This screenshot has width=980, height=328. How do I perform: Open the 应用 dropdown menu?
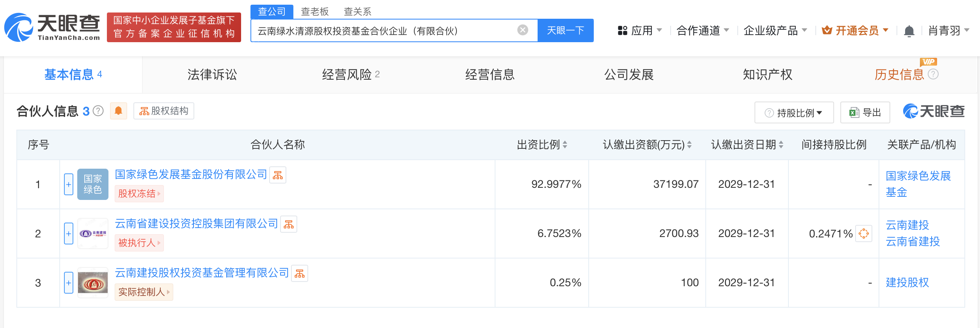tap(640, 30)
